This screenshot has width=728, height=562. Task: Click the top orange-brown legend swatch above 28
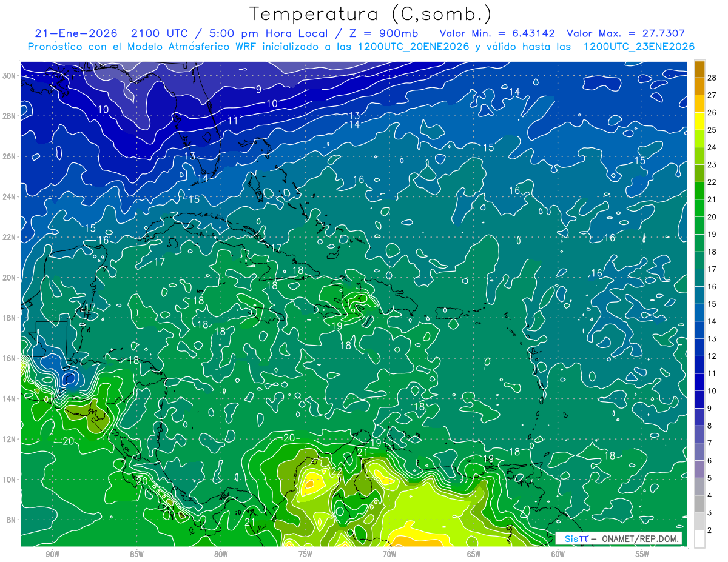click(x=699, y=69)
